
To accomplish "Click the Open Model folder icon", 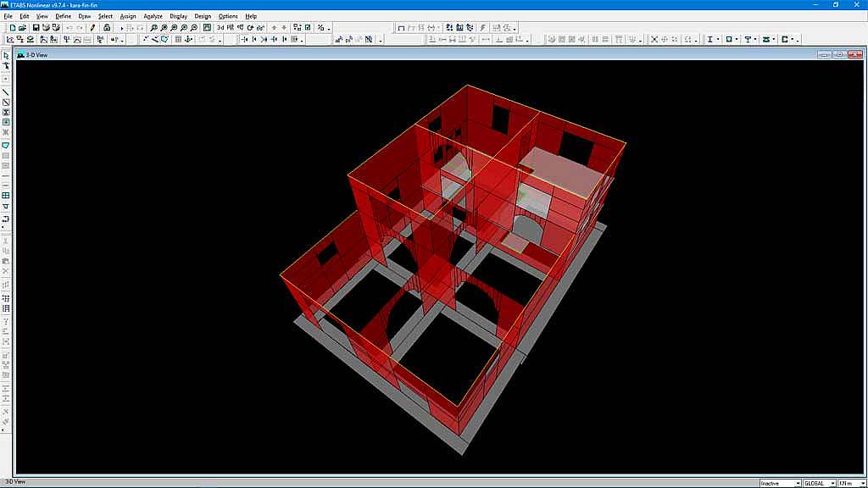I will pos(24,27).
